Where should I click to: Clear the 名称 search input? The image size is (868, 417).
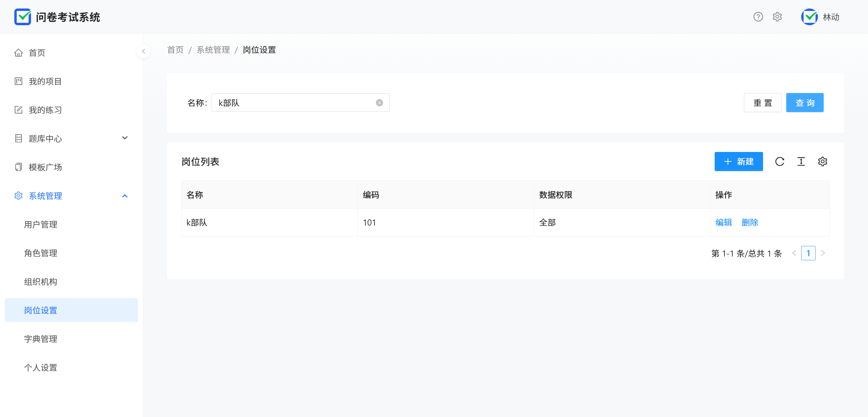click(x=379, y=103)
